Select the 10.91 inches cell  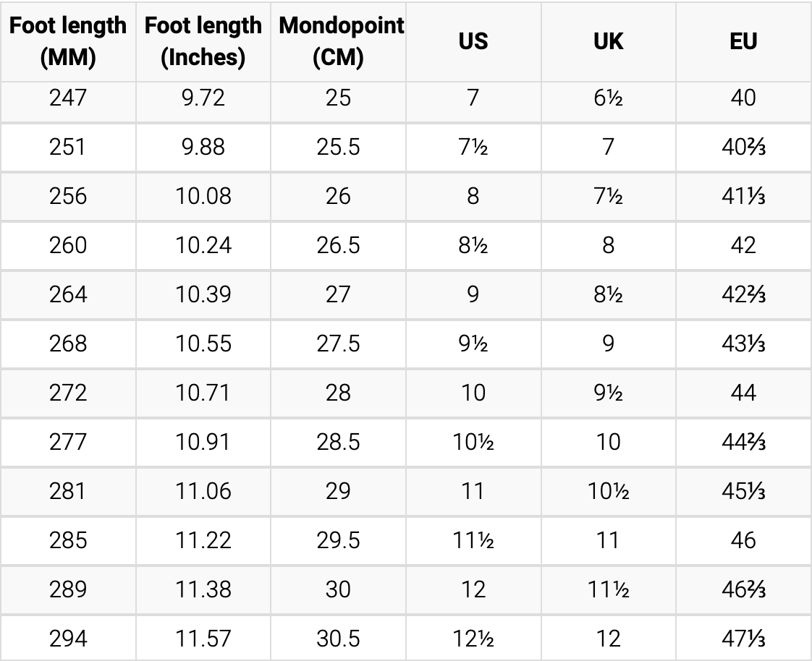click(x=203, y=443)
